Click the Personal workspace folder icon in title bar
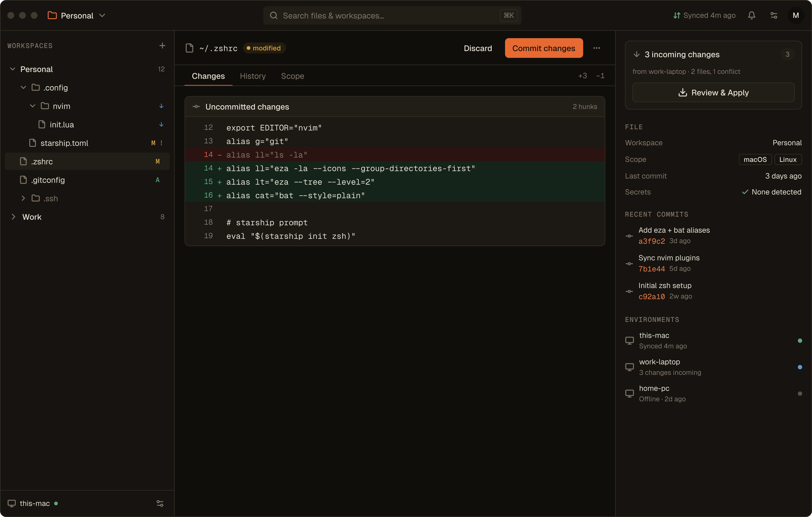812x517 pixels. click(x=52, y=16)
